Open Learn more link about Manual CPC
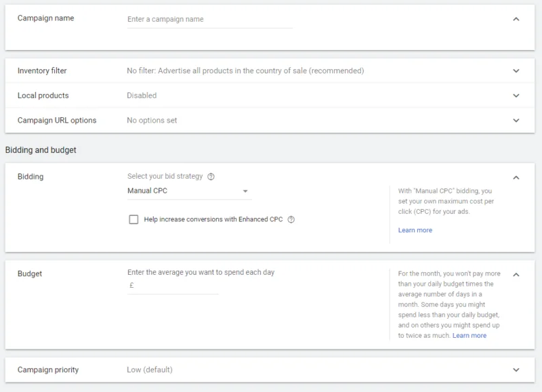This screenshot has height=392, width=542. click(x=415, y=230)
